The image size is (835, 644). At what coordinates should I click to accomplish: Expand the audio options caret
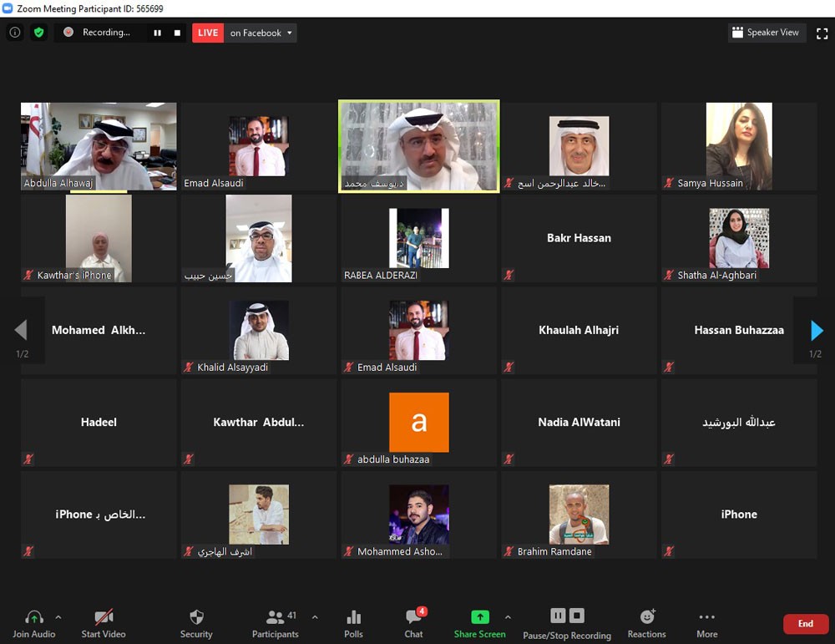58,617
